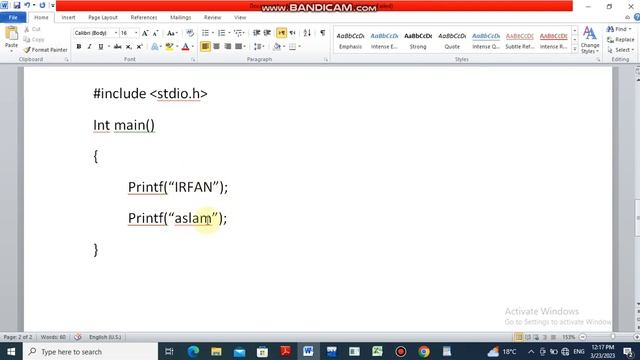Screen dimensions: 640x360
Task: Apply the yellow text highlight color
Action: pos(169,47)
